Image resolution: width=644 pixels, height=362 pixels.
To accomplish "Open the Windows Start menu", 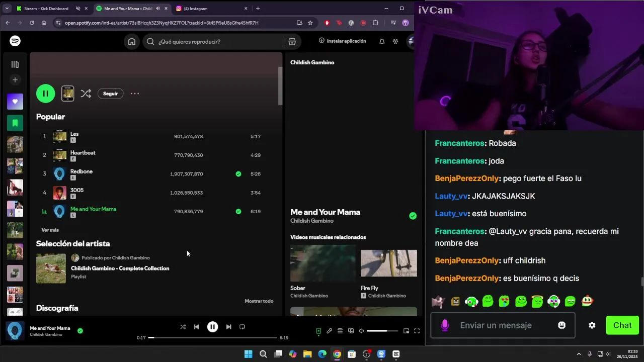I will coord(248,354).
